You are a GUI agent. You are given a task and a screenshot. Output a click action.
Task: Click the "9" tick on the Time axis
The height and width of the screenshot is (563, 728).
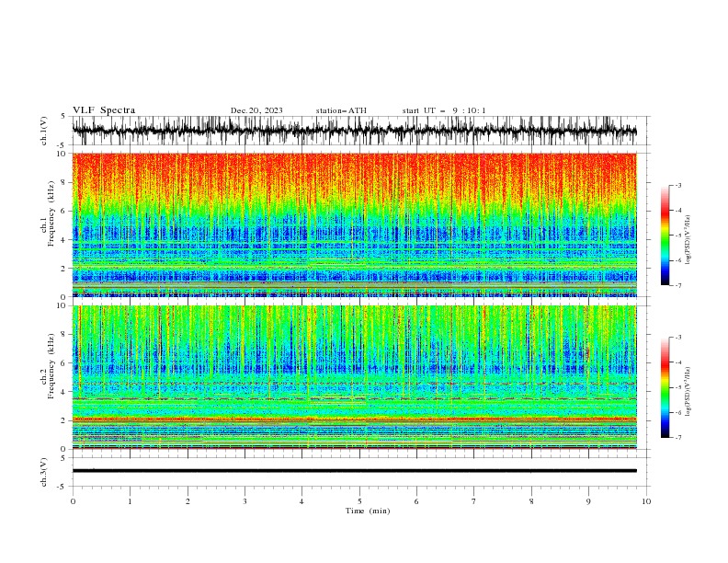pyautogui.click(x=588, y=501)
